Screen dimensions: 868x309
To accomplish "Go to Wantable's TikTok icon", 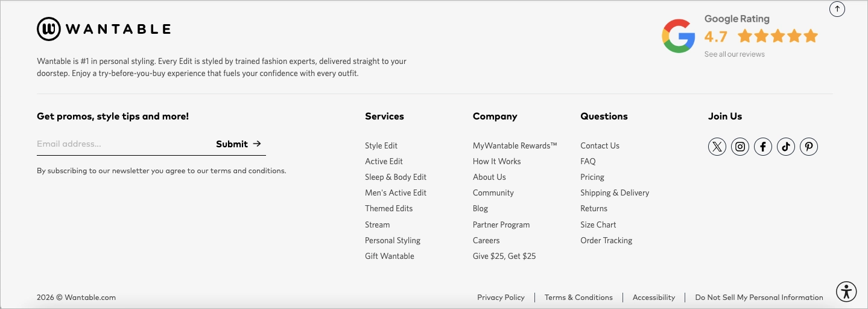I will pos(786,147).
